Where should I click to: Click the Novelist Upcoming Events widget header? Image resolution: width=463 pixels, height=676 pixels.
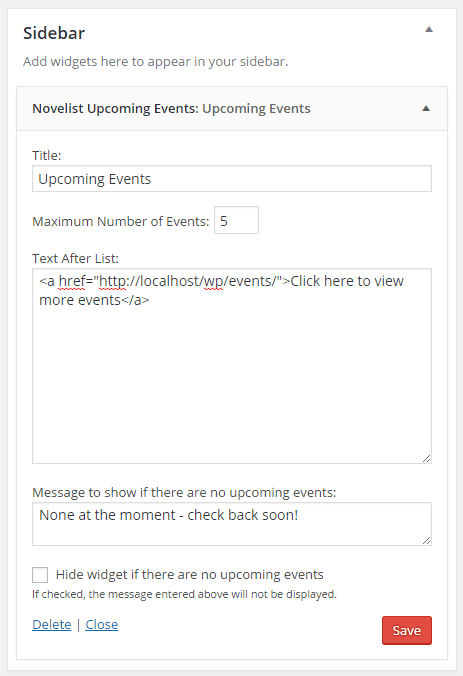tap(232, 109)
